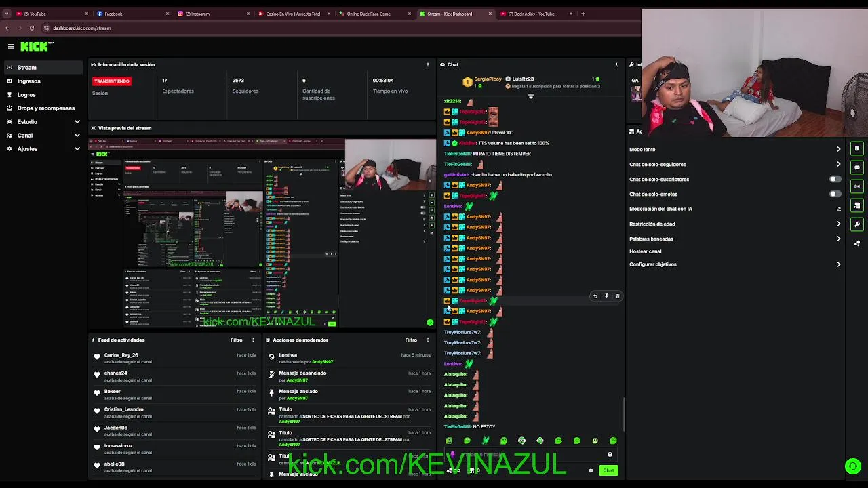Open activity feed three-dot options
868x488 pixels.
point(253,340)
